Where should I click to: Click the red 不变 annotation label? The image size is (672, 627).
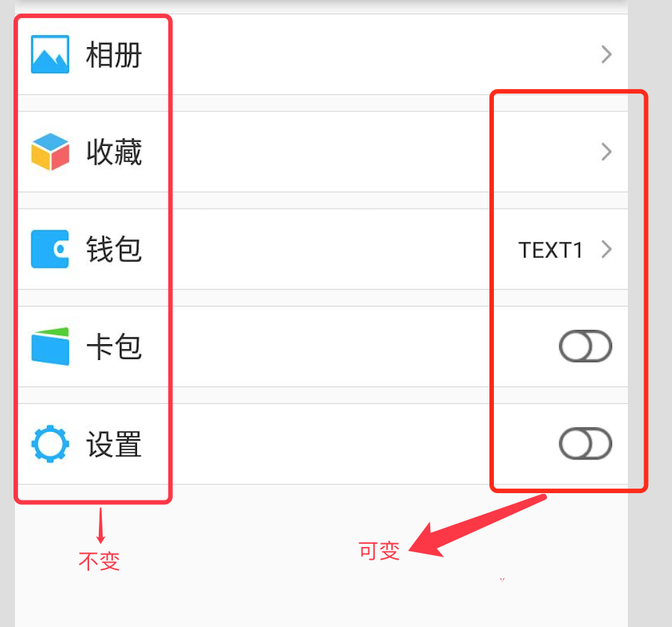point(99,561)
